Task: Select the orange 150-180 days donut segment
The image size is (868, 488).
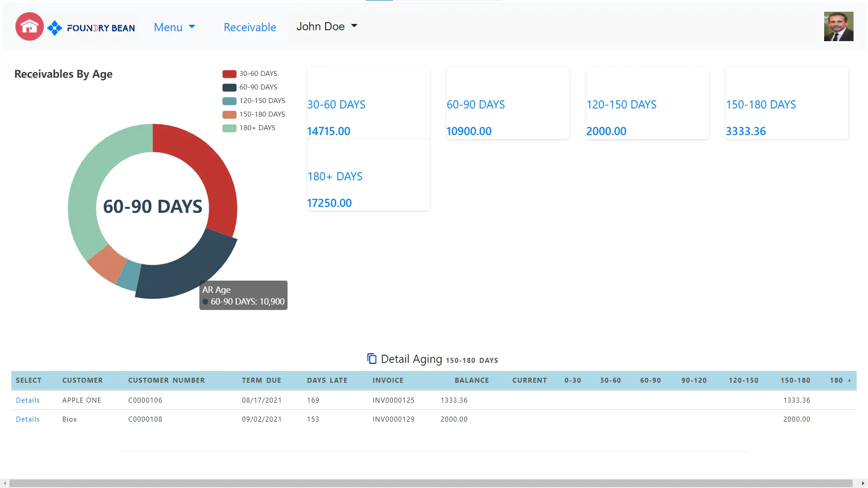Action: point(108,264)
